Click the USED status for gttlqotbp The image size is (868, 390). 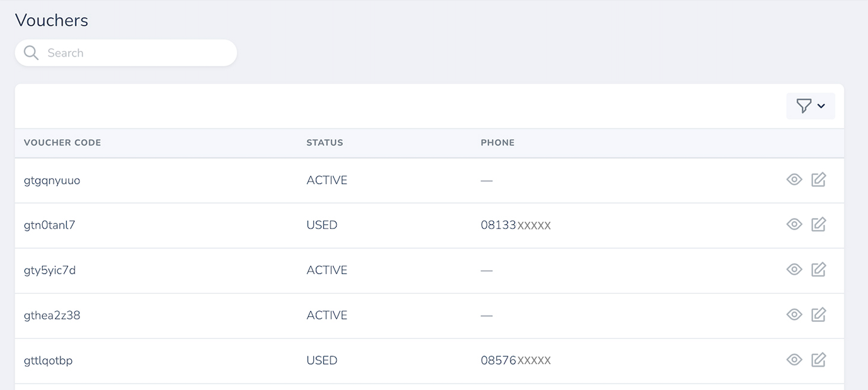pyautogui.click(x=322, y=360)
